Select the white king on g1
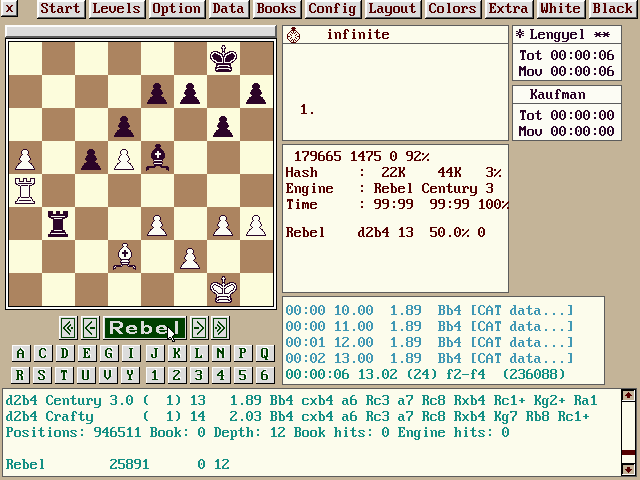The image size is (640, 480). tap(224, 290)
